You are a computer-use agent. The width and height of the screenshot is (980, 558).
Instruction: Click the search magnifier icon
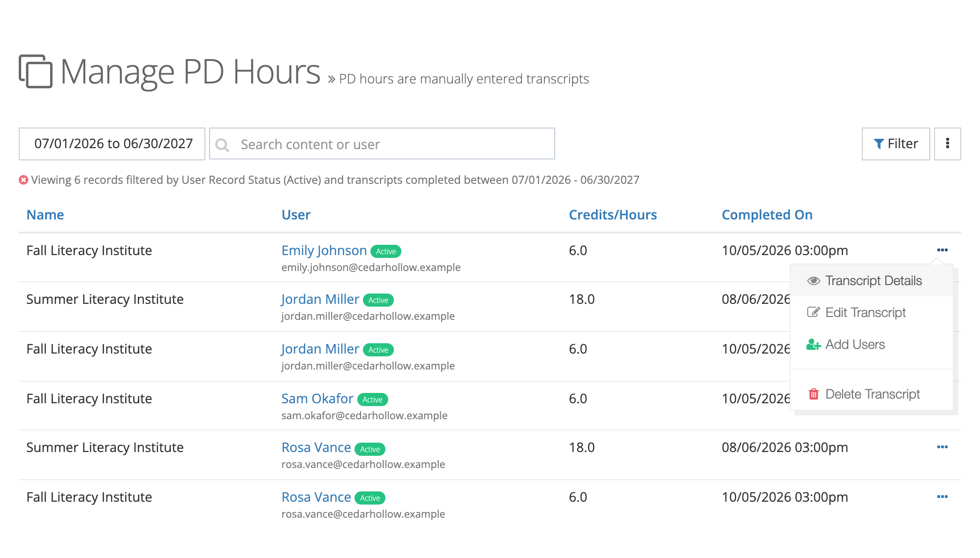tap(222, 145)
